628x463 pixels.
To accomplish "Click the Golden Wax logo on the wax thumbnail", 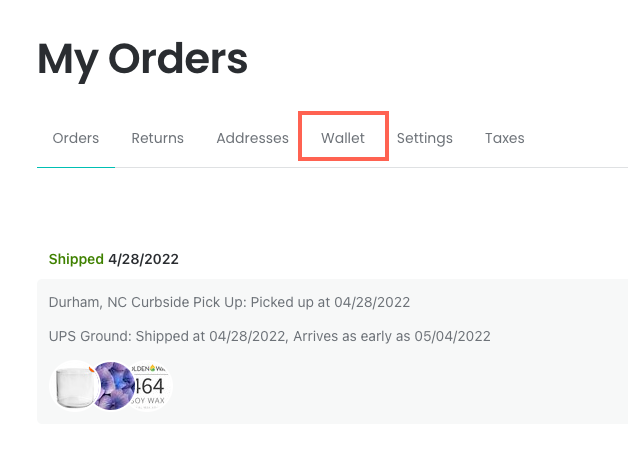I will (149, 368).
